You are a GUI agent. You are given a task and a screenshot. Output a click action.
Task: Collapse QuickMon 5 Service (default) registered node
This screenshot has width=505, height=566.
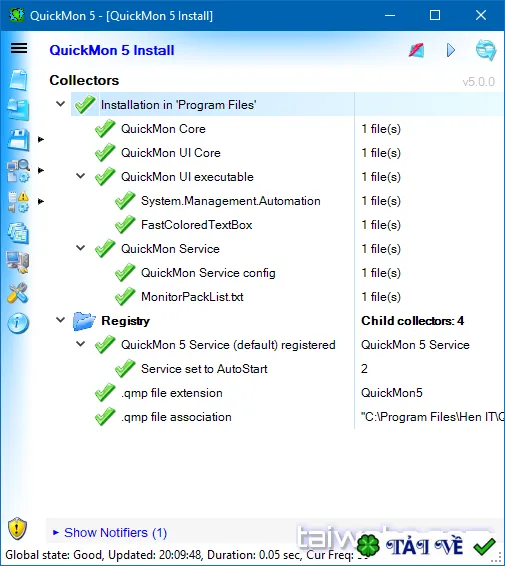coord(80,344)
